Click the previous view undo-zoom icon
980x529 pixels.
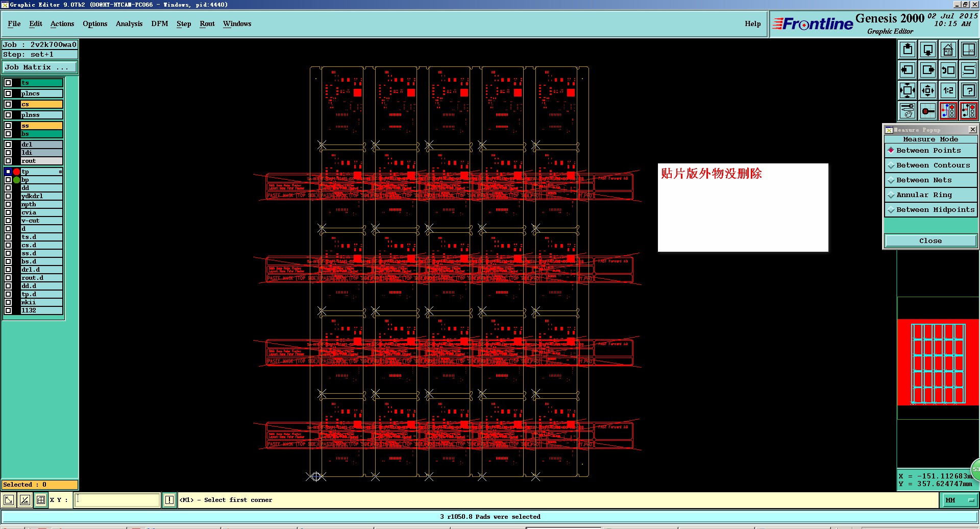click(948, 70)
